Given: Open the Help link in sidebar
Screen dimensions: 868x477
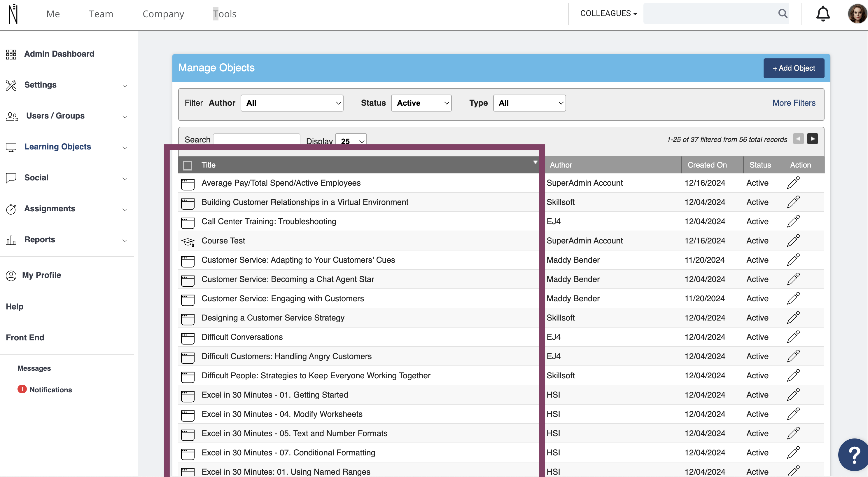Looking at the screenshot, I should coord(15,307).
